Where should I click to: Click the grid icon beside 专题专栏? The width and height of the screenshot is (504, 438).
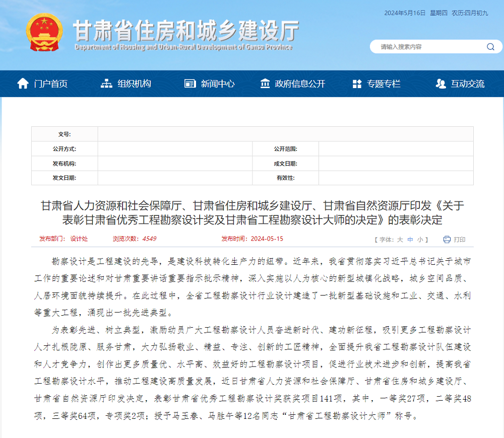[357, 84]
